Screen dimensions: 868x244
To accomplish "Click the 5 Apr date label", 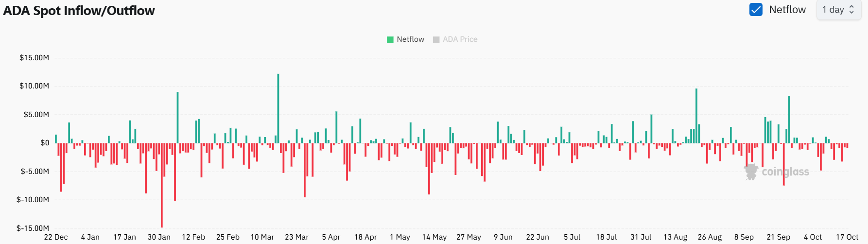I will (331, 237).
